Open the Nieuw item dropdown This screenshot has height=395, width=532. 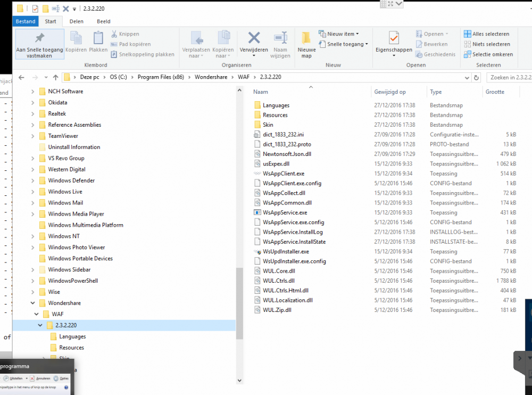339,34
